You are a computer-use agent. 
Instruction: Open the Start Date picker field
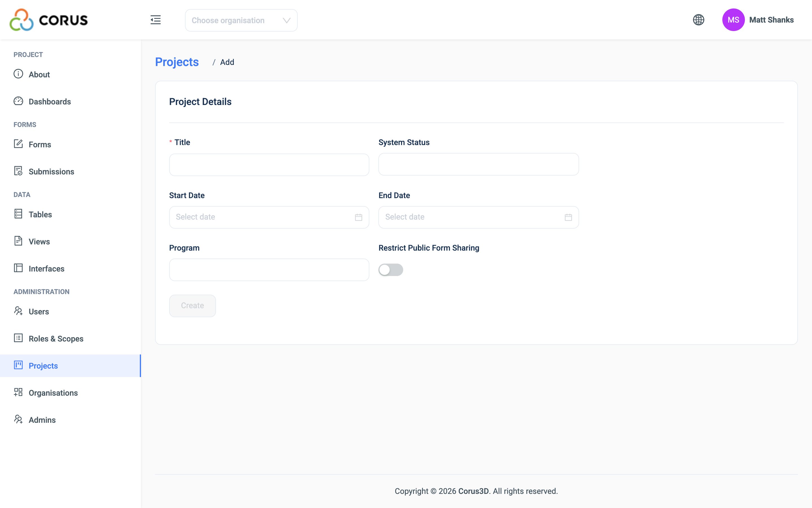click(269, 217)
